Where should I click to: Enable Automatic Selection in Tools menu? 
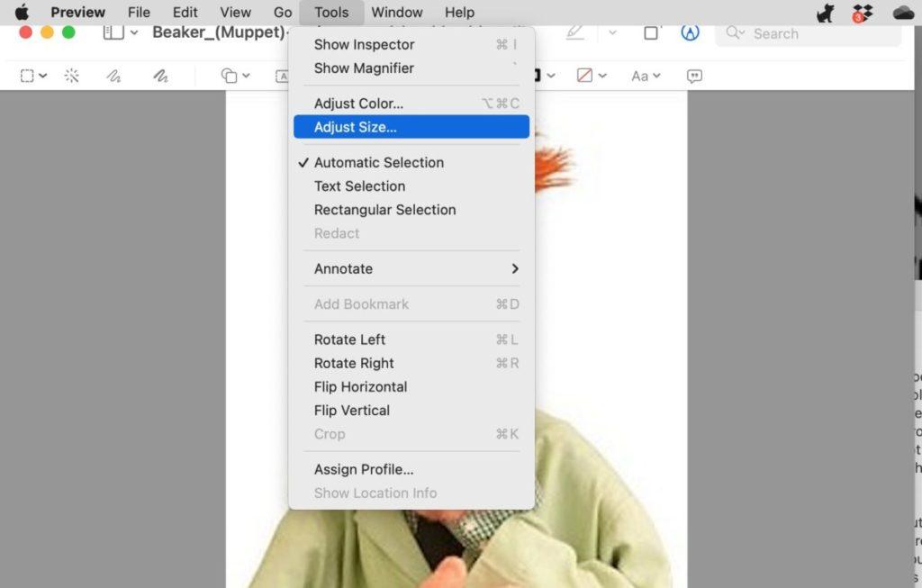(378, 163)
